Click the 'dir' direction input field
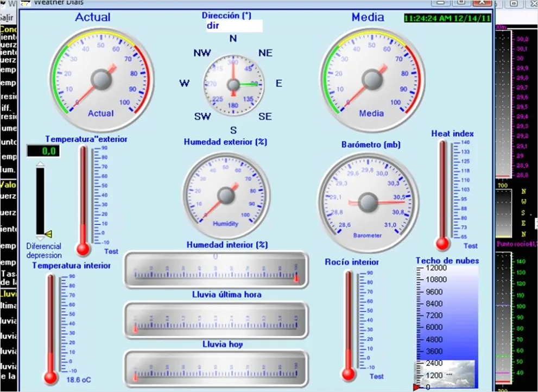This screenshot has width=538, height=392. pyautogui.click(x=235, y=26)
